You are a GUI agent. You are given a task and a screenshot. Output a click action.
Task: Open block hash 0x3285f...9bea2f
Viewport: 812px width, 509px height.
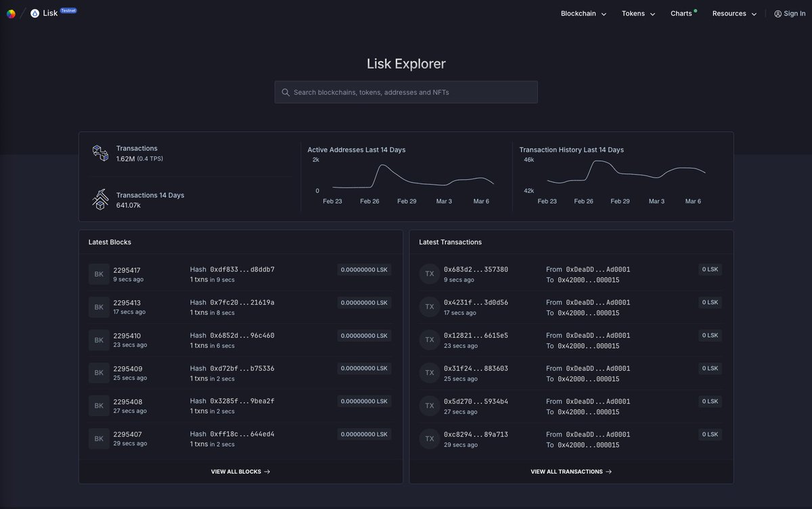click(242, 401)
